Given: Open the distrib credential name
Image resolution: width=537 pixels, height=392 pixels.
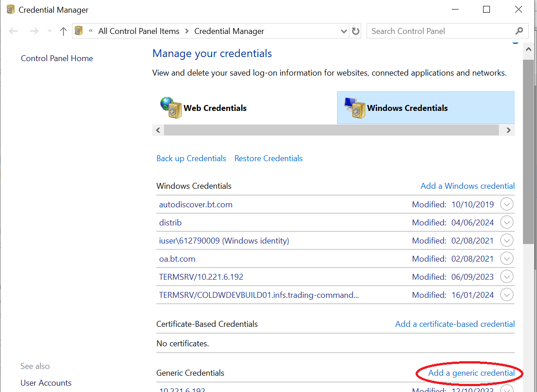Looking at the screenshot, I should point(170,223).
